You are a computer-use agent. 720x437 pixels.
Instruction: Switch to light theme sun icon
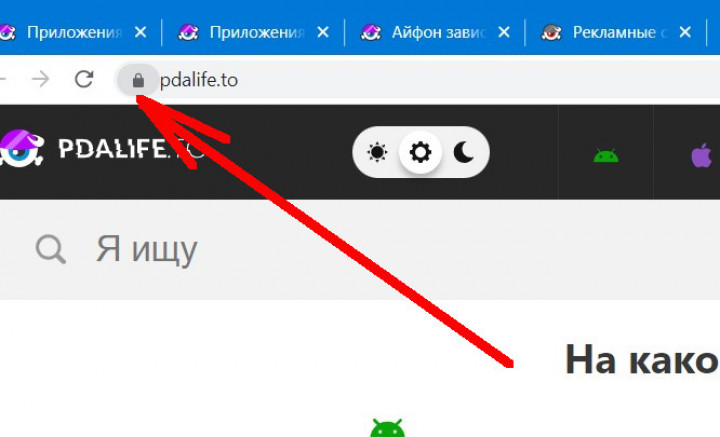[x=377, y=152]
